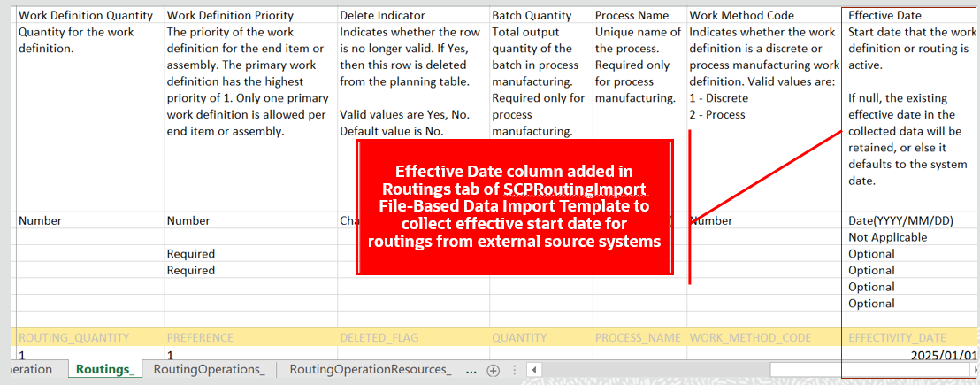Click the Effective Date description cell
980x385 pixels.
point(911,118)
